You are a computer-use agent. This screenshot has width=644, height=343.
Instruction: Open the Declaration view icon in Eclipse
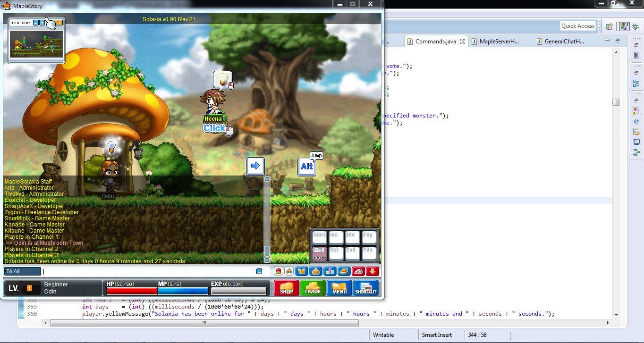[636, 132]
